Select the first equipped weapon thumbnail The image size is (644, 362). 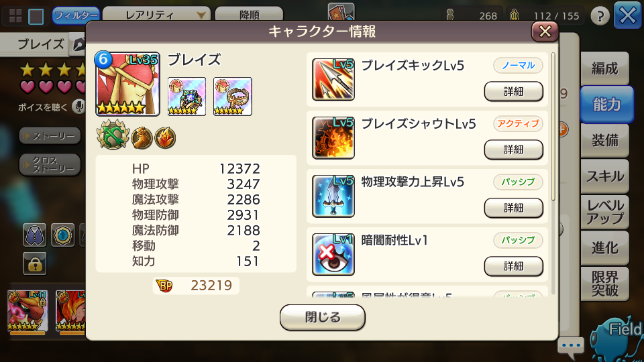click(187, 97)
